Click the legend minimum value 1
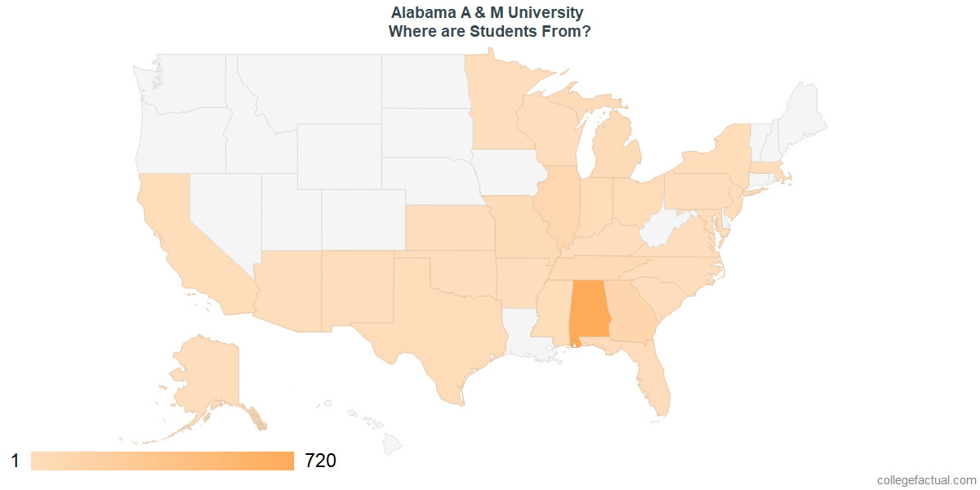 coord(15,461)
